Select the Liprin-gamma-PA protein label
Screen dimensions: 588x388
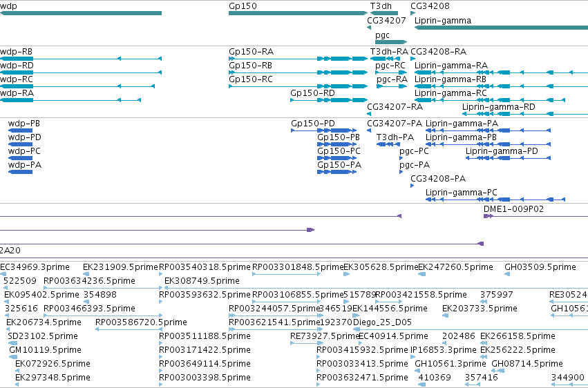462,124
